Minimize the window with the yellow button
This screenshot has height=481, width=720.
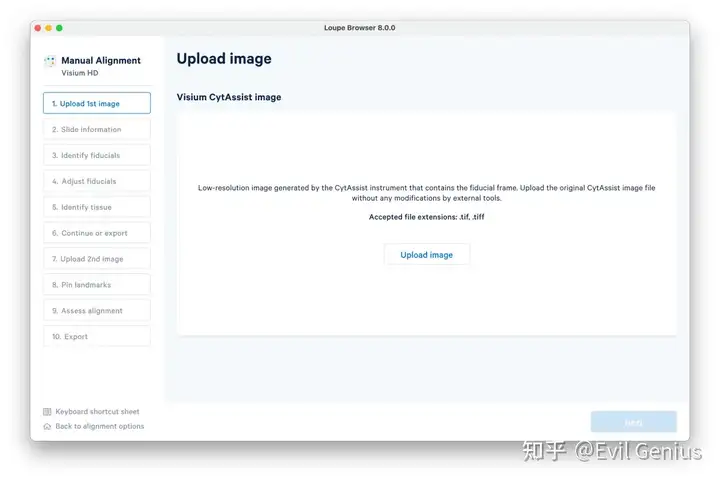(x=48, y=28)
